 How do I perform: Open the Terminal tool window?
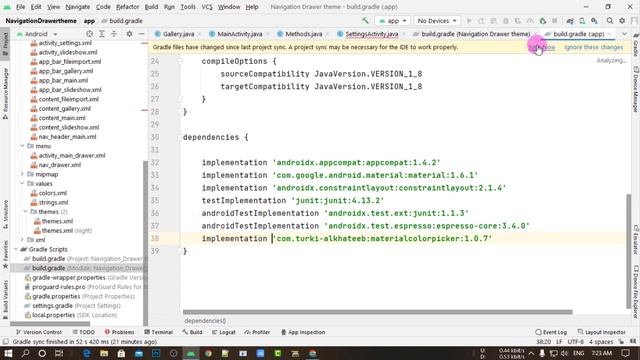point(158,332)
